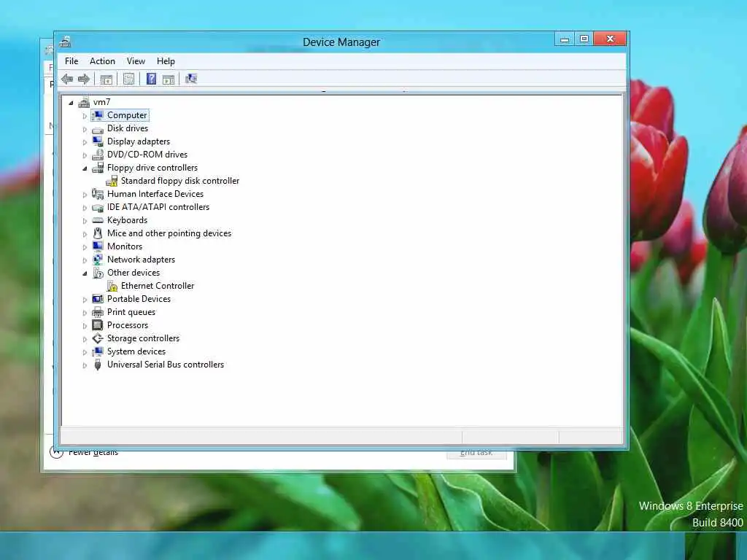The height and width of the screenshot is (560, 747).
Task: Maximize the Device Manager window
Action: 584,39
